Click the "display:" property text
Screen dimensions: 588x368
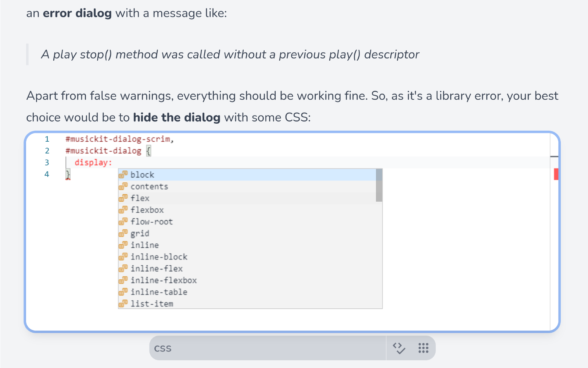(x=93, y=163)
